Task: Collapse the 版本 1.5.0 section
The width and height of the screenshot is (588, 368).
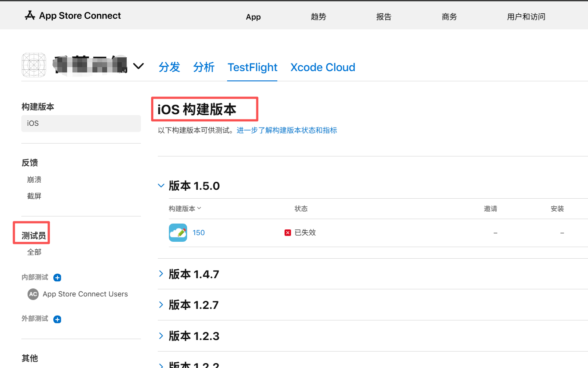Action: coord(161,185)
